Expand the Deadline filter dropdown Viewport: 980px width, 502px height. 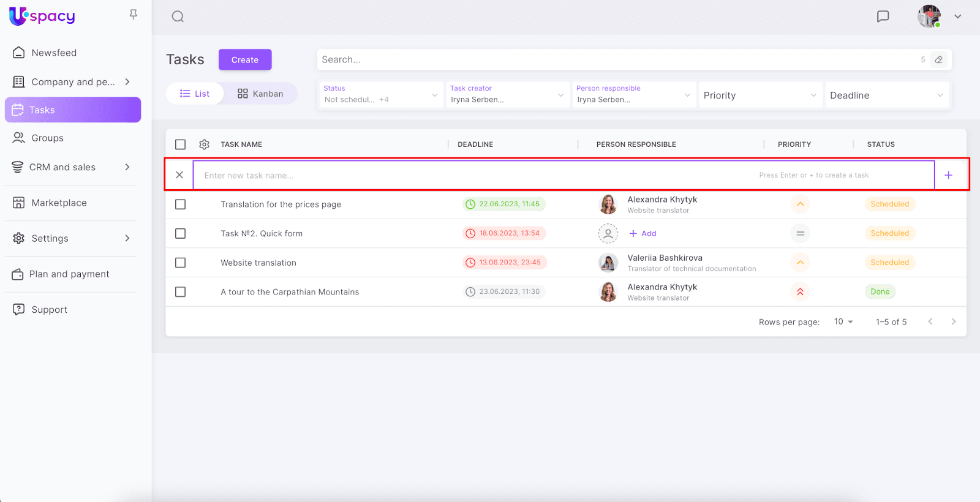[886, 96]
